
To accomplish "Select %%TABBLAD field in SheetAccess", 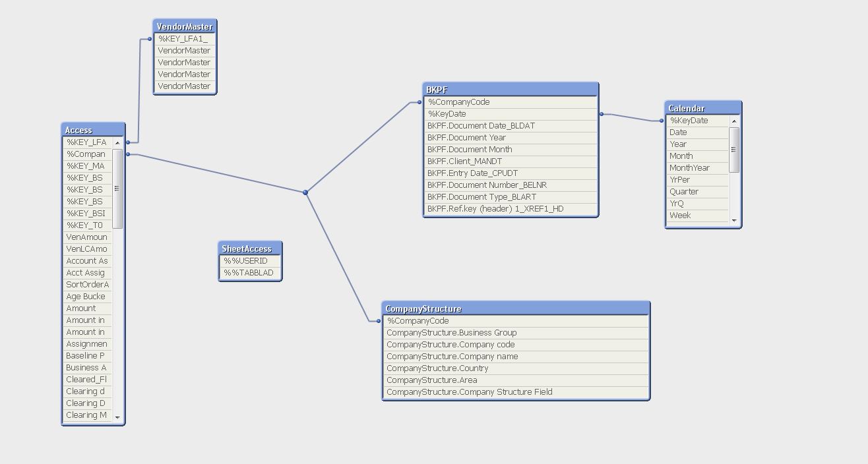I will tap(250, 273).
